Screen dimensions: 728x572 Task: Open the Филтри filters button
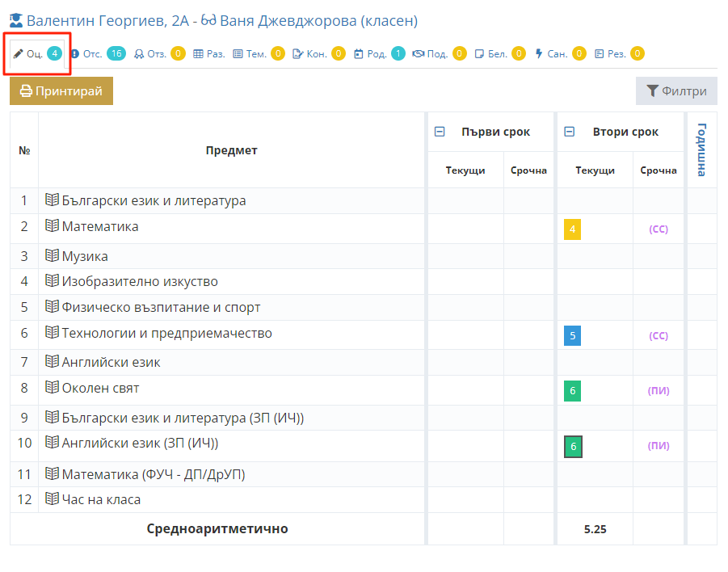point(676,91)
